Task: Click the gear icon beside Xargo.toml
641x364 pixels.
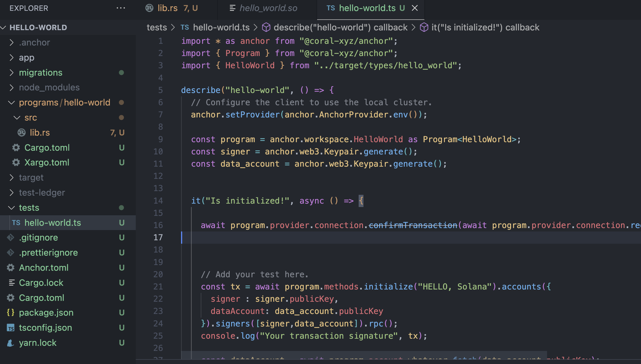Action: coord(16,162)
